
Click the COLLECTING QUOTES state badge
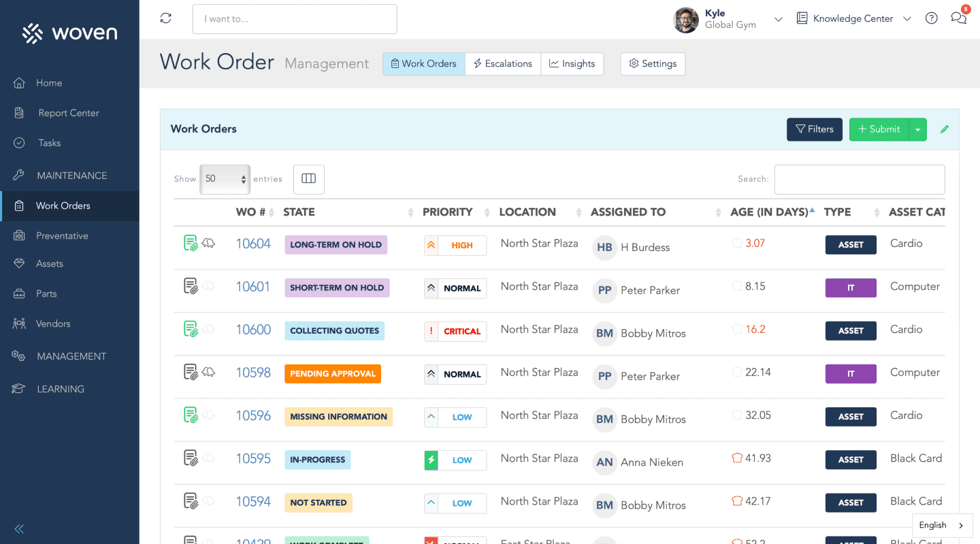coord(335,330)
